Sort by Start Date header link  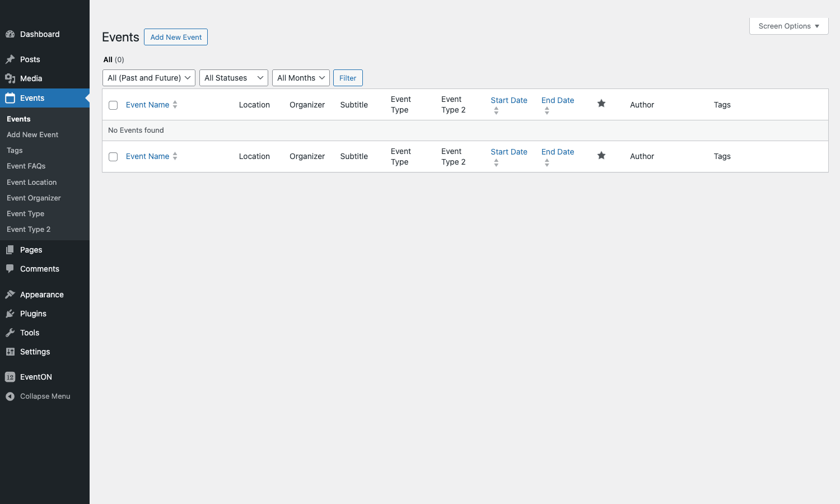pyautogui.click(x=509, y=100)
